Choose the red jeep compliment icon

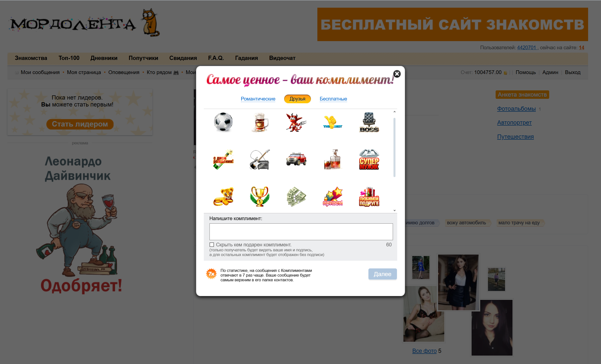pos(296,159)
